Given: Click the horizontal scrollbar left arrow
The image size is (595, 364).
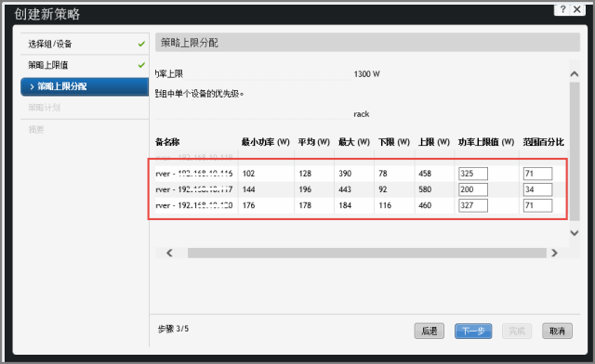Looking at the screenshot, I should point(169,253).
